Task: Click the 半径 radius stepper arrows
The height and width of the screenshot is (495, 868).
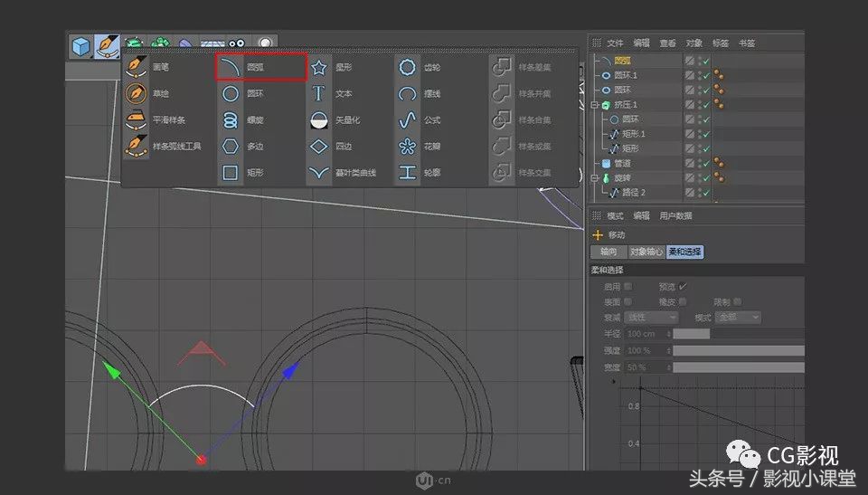Action: coord(669,334)
